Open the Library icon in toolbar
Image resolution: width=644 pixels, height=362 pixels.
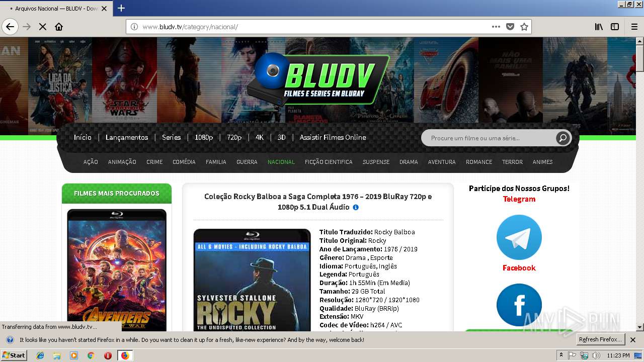click(x=599, y=27)
